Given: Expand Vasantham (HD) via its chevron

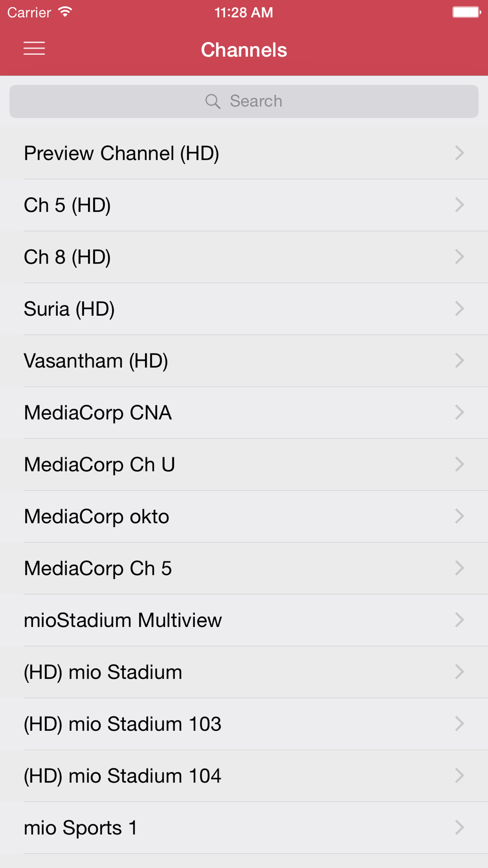Looking at the screenshot, I should [x=459, y=361].
